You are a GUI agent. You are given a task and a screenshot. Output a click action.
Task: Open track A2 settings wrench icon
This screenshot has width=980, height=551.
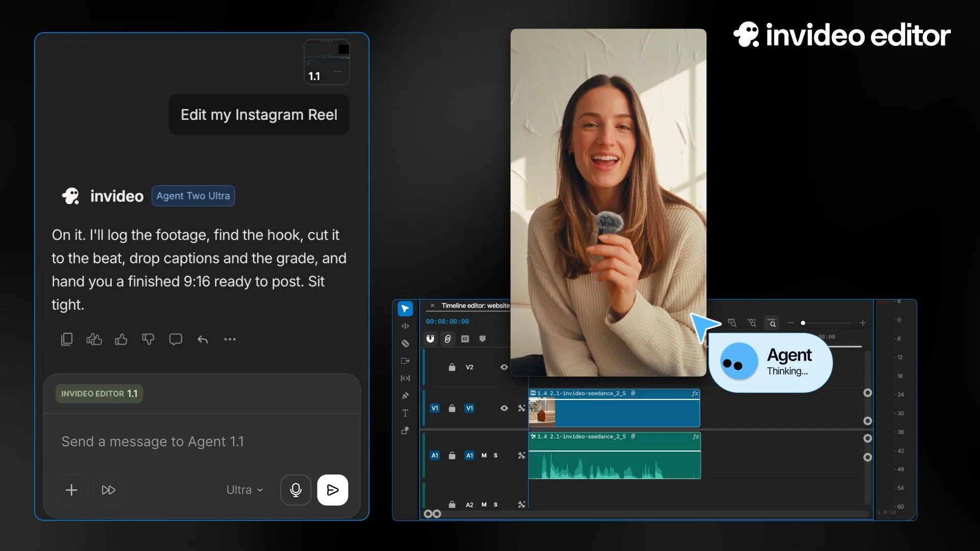(x=521, y=505)
